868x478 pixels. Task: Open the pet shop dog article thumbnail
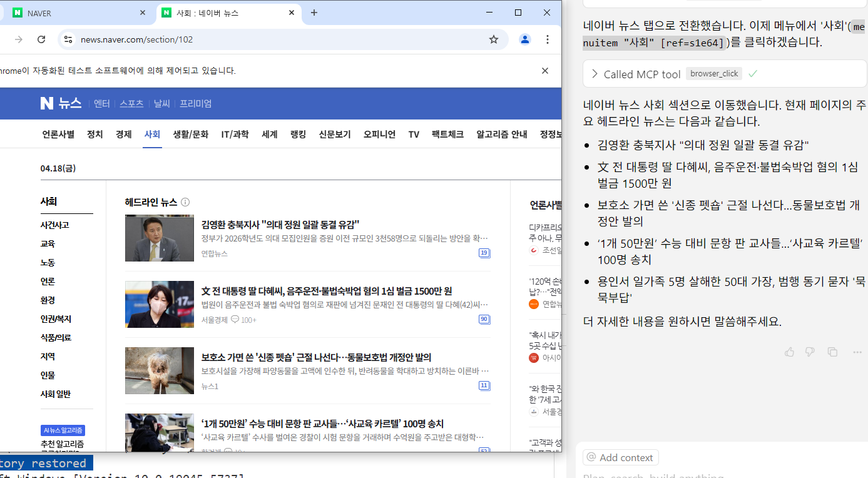[160, 370]
